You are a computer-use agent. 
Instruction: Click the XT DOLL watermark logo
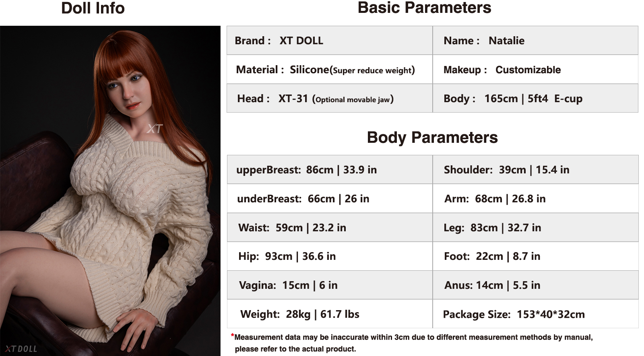tap(21, 348)
